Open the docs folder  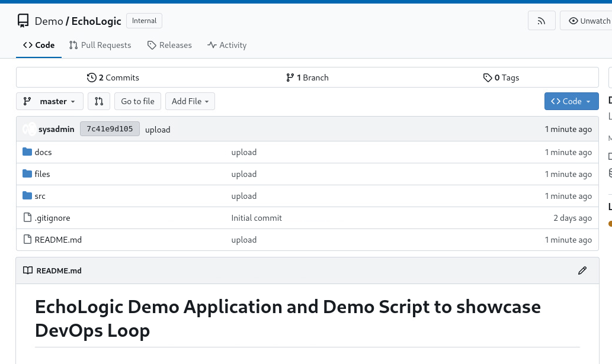[43, 152]
